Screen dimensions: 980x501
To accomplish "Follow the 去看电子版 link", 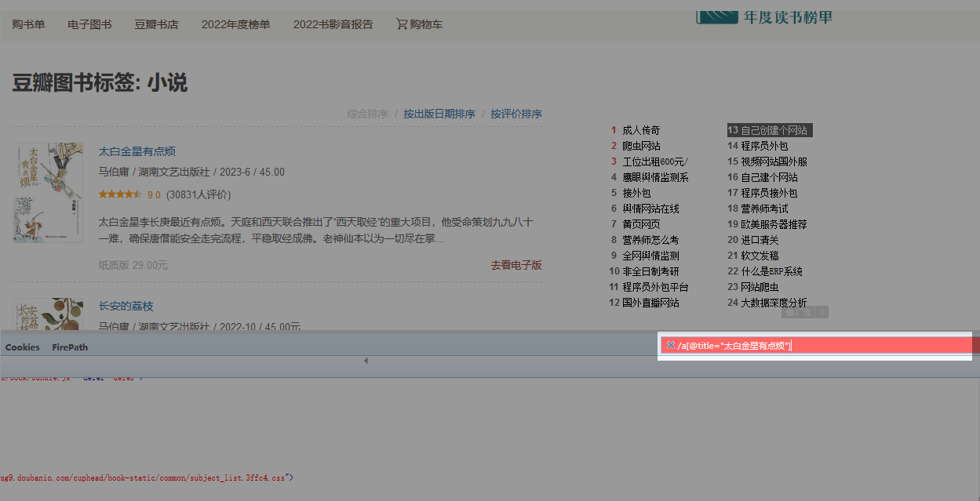I will point(516,265).
